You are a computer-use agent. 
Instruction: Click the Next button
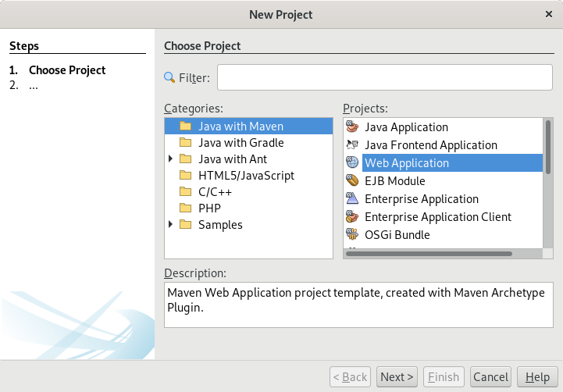tap(397, 377)
